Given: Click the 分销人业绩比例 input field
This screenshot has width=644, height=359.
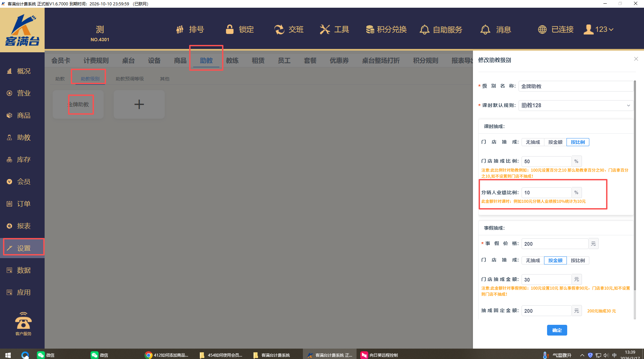Looking at the screenshot, I should (x=546, y=192).
